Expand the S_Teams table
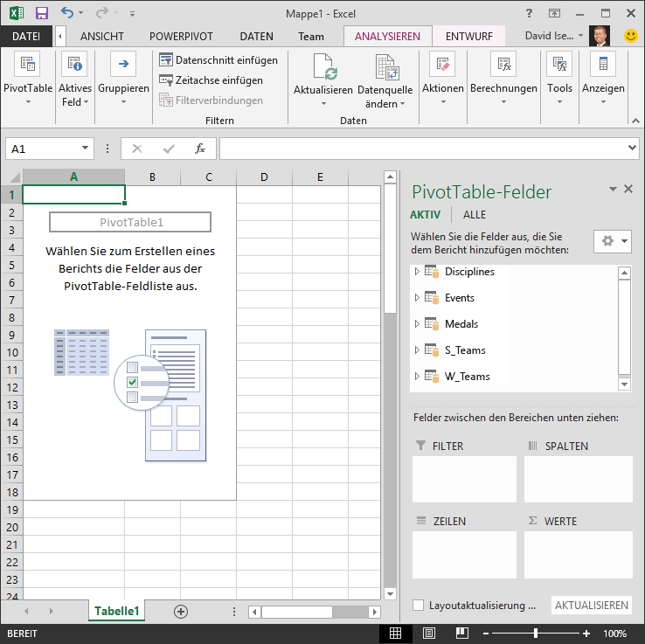The width and height of the screenshot is (645, 644). [x=417, y=350]
